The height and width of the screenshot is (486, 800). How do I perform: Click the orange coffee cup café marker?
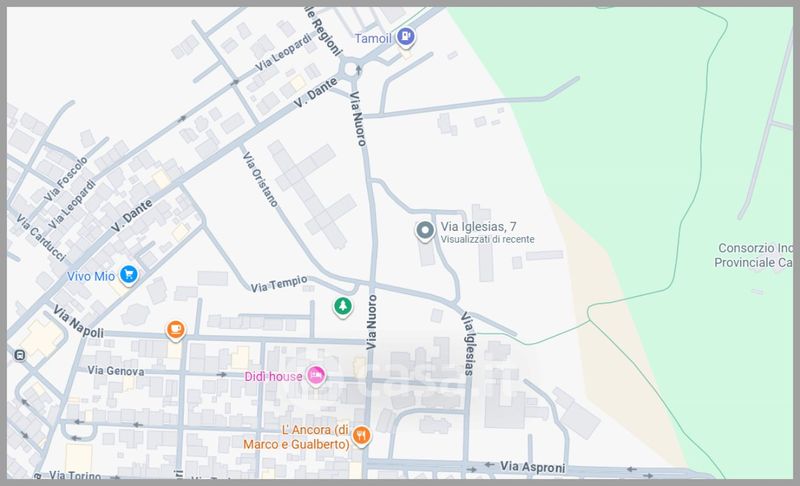tap(175, 329)
